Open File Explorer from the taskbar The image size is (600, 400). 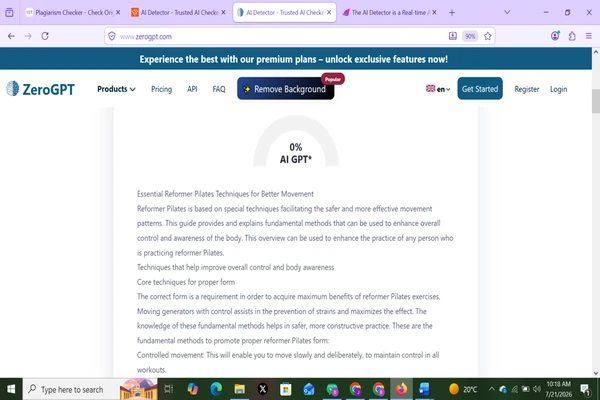[x=240, y=389]
